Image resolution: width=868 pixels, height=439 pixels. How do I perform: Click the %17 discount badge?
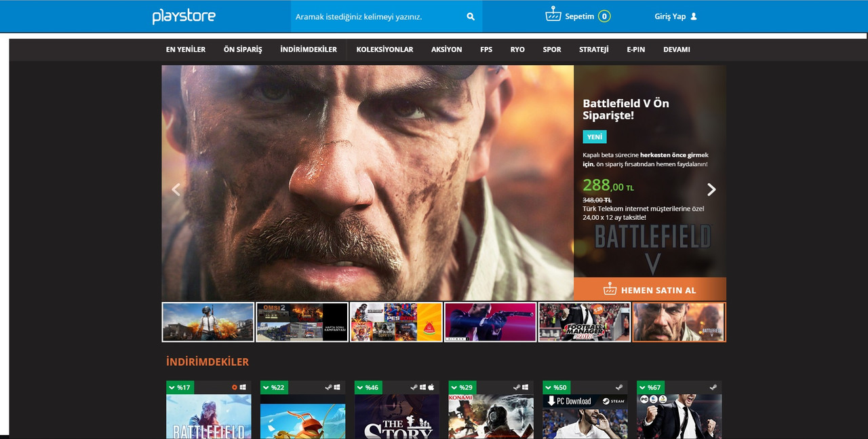pos(180,387)
